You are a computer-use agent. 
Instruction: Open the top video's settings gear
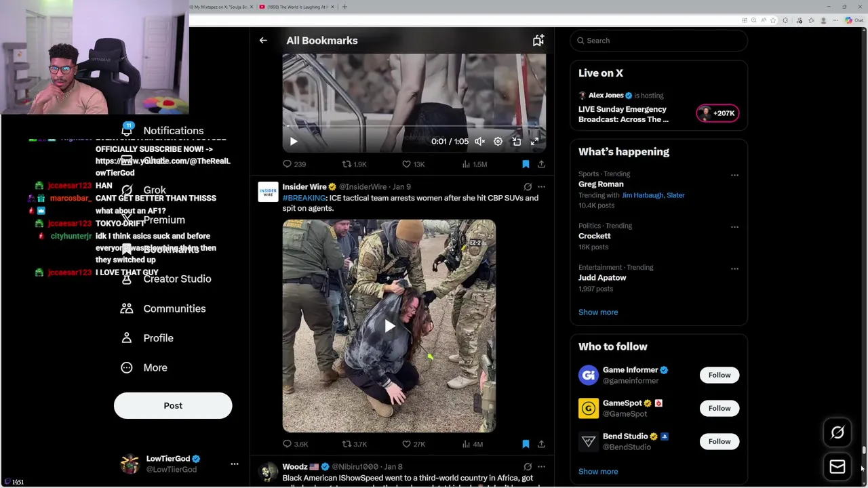tap(498, 142)
